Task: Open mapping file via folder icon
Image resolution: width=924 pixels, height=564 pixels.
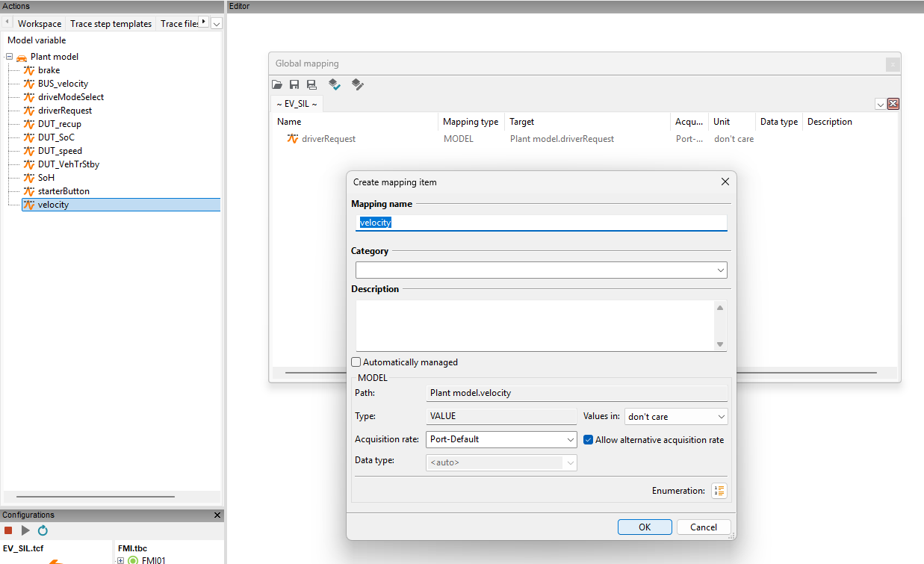Action: pos(277,85)
